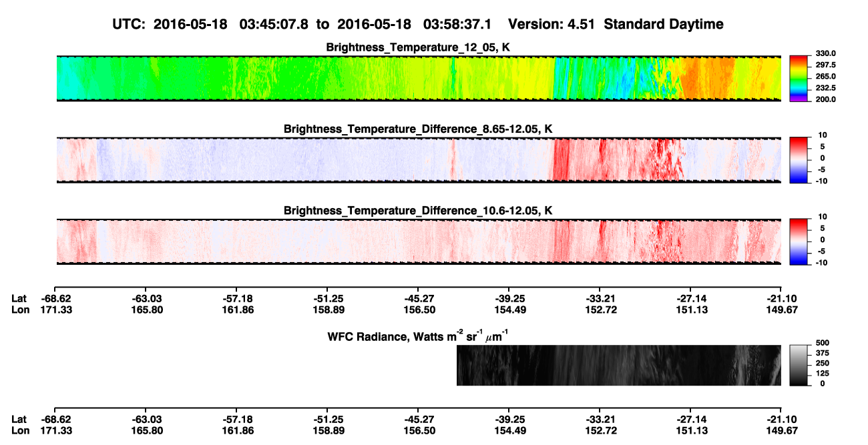Click the 232.5 colorbar label
The width and height of the screenshot is (868, 445).
[x=826, y=87]
